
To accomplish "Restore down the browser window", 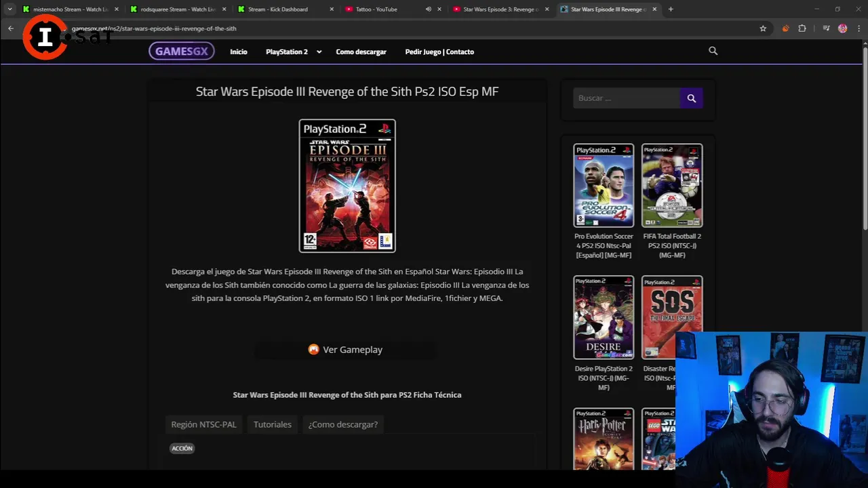I will point(837,9).
